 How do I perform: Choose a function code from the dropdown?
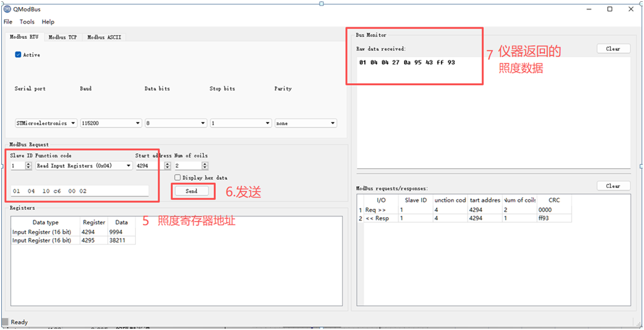pos(84,166)
